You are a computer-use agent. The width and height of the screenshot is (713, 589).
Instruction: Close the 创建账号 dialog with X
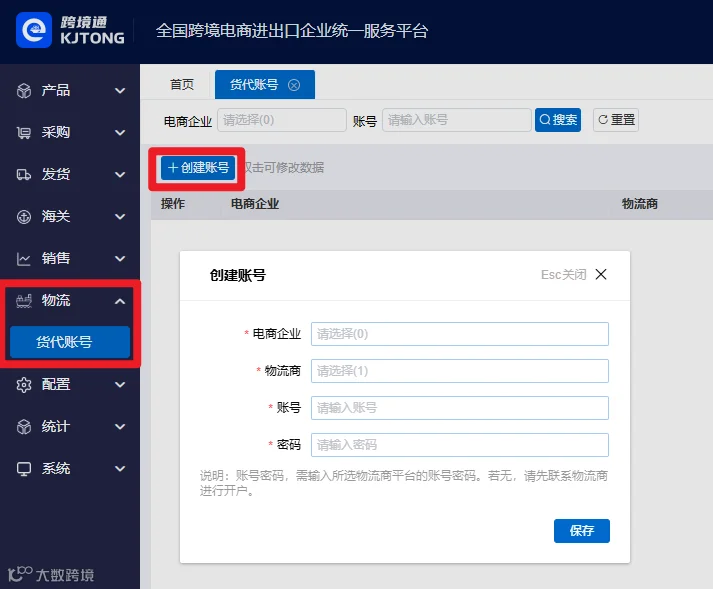click(601, 274)
